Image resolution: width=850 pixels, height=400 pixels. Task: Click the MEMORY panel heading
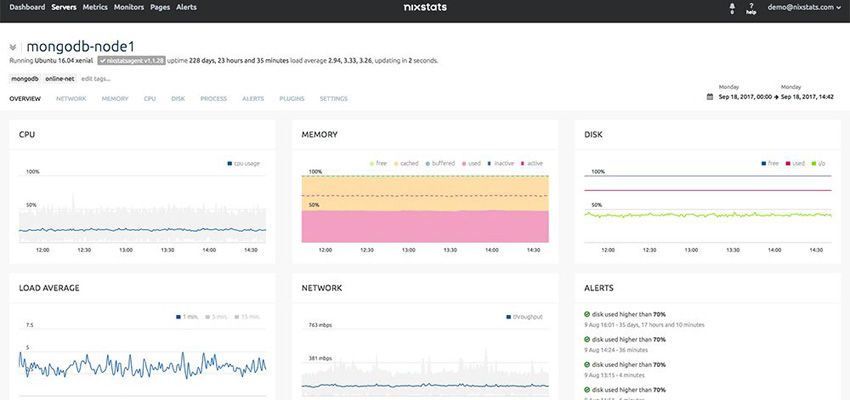(319, 134)
